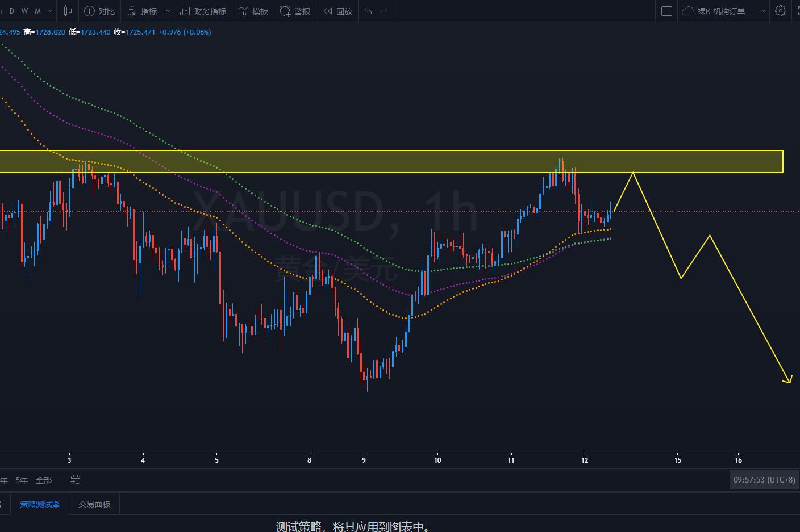Select the D daily timeframe
Viewport: 800px width, 532px height.
click(x=12, y=11)
